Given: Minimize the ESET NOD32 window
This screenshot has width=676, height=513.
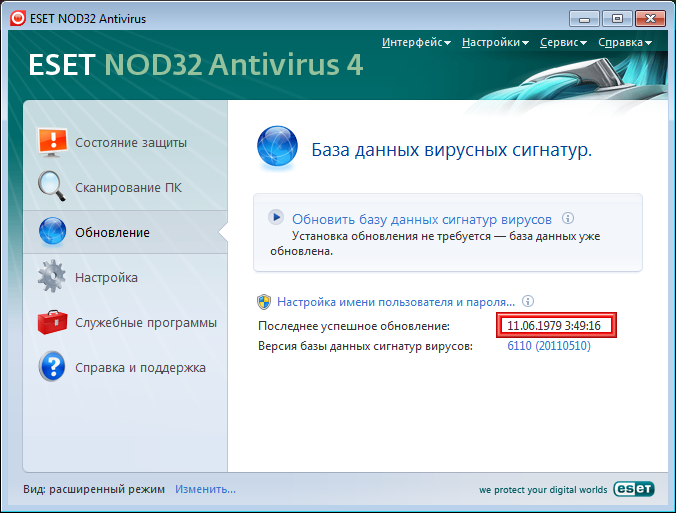Looking at the screenshot, I should tap(584, 19).
